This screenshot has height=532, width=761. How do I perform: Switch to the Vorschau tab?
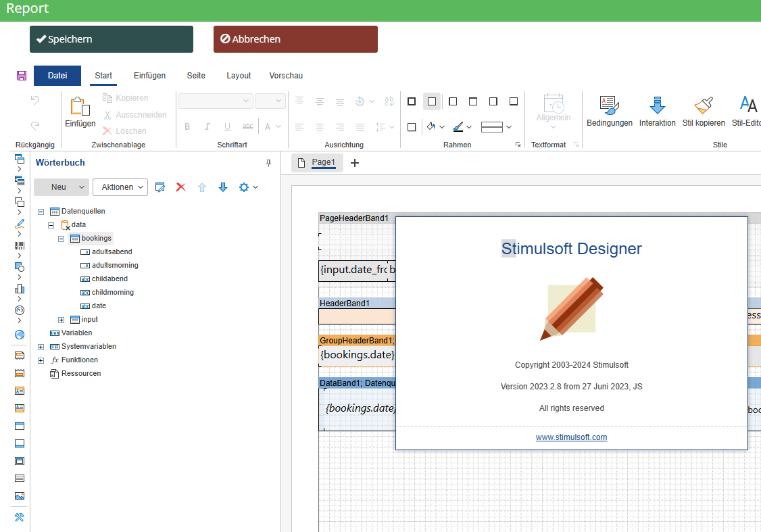[286, 76]
